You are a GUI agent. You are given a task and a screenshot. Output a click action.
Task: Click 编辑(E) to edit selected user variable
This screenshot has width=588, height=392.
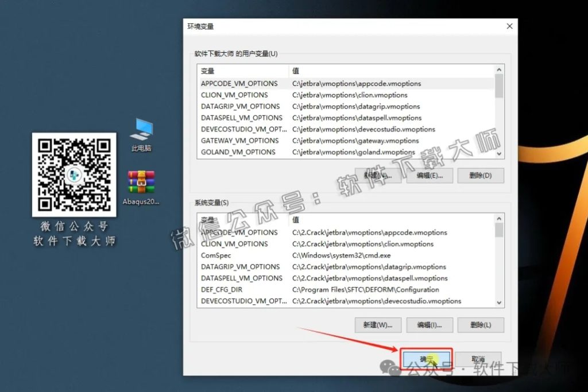429,176
